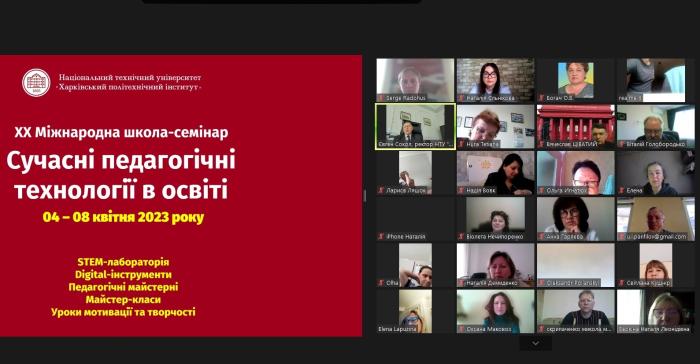Select the video tile of Віталій Голобородько
The width and height of the screenshot is (700, 364).
click(656, 127)
